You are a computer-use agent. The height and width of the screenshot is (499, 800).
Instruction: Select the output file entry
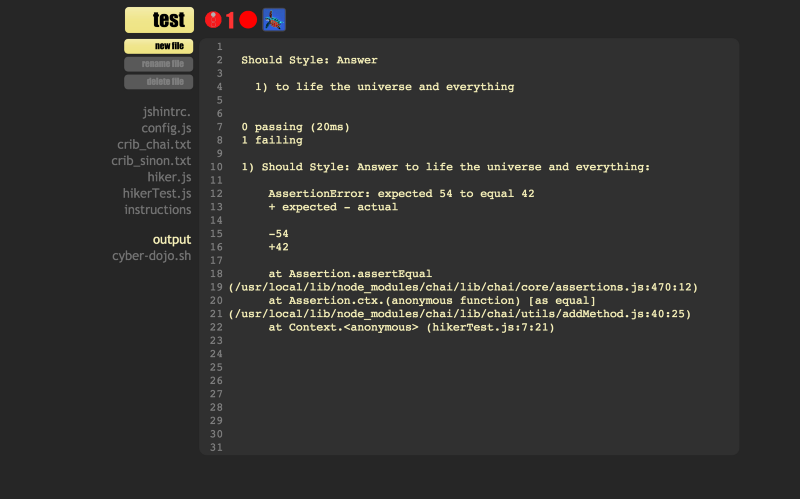pos(171,239)
